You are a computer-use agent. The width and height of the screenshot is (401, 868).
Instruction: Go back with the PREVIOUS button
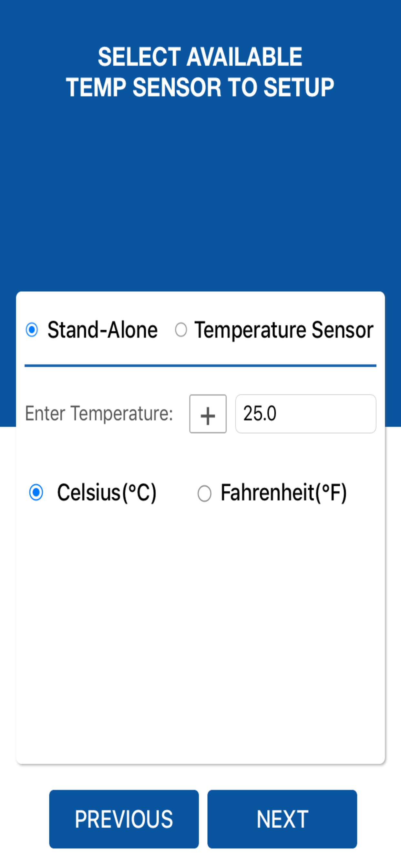tap(124, 819)
